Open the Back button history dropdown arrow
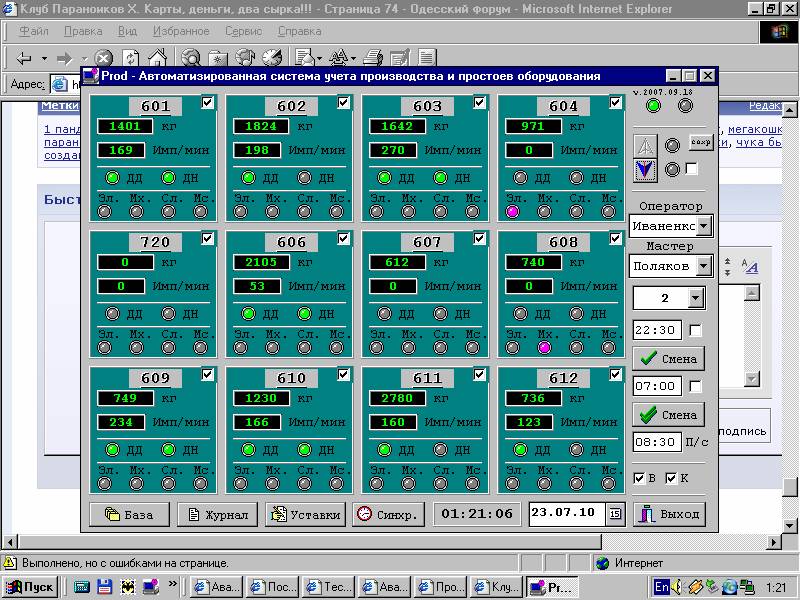 click(44, 58)
